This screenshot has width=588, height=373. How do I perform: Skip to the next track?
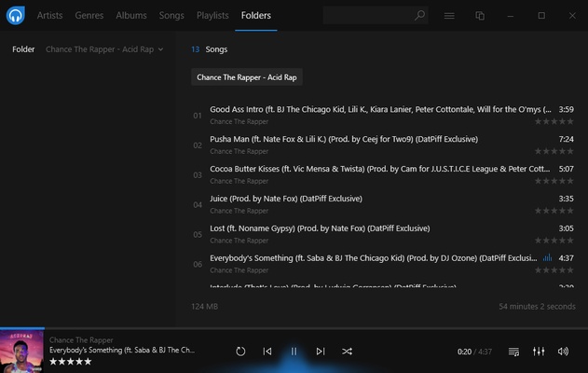click(x=321, y=352)
